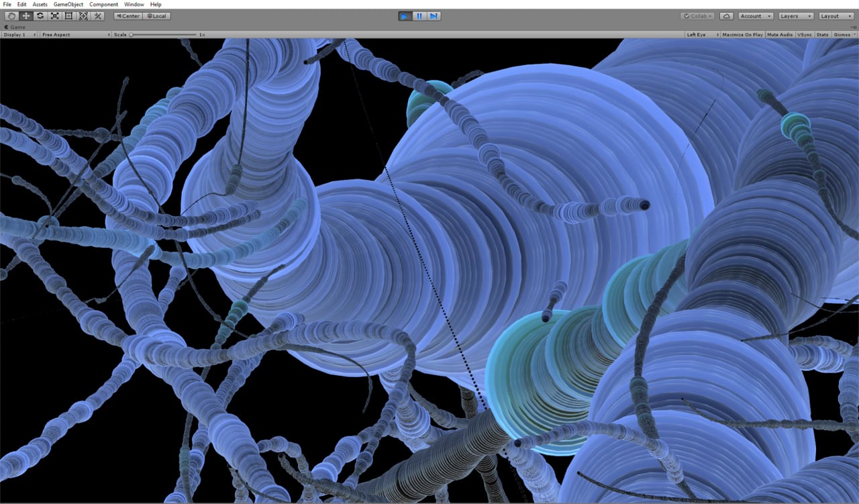Enable VSync in Game view
Viewport: 859px width, 504px height.
804,34
